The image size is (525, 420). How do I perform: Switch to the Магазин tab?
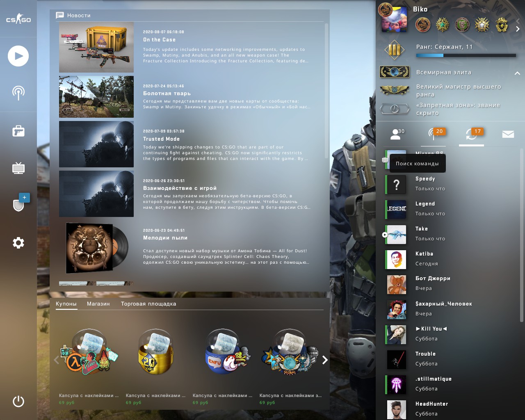tap(98, 304)
